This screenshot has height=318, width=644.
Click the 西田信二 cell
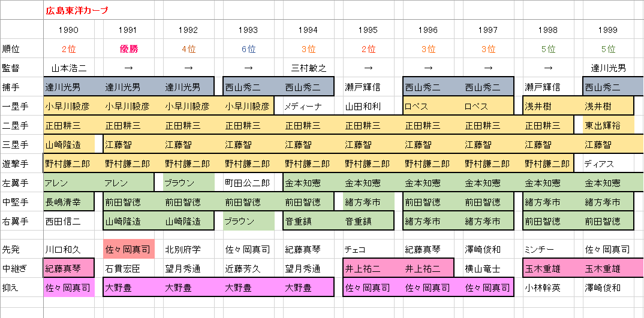(68, 222)
